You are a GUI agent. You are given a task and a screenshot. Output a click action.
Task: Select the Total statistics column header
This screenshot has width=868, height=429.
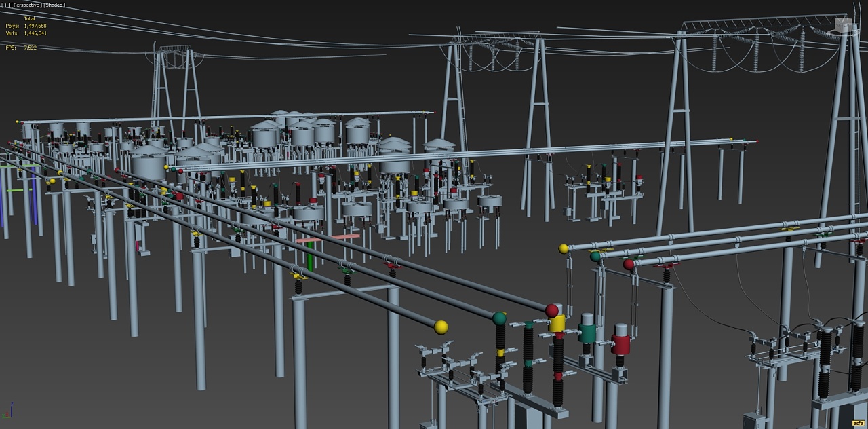coord(30,19)
